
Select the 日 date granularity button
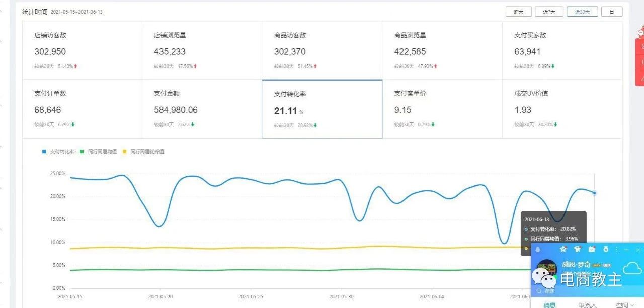(x=612, y=11)
